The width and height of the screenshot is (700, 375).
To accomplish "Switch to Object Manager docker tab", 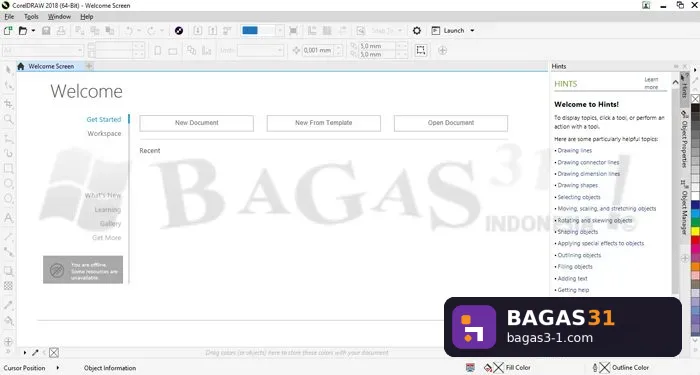I will [684, 207].
